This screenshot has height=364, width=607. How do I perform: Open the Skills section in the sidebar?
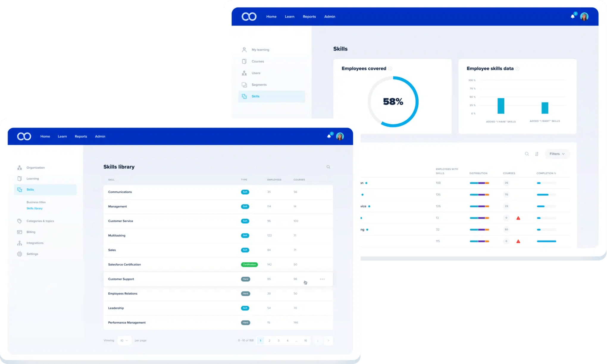(x=29, y=189)
